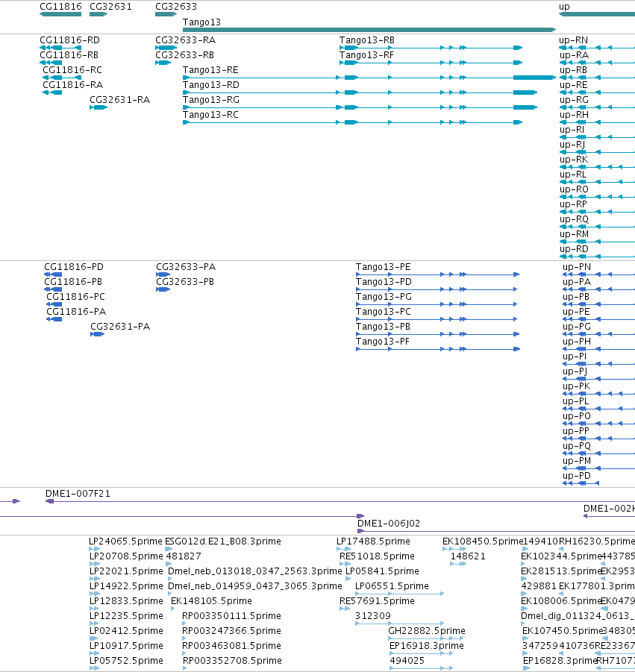Open EST EK148105.5prime

[x=211, y=601]
